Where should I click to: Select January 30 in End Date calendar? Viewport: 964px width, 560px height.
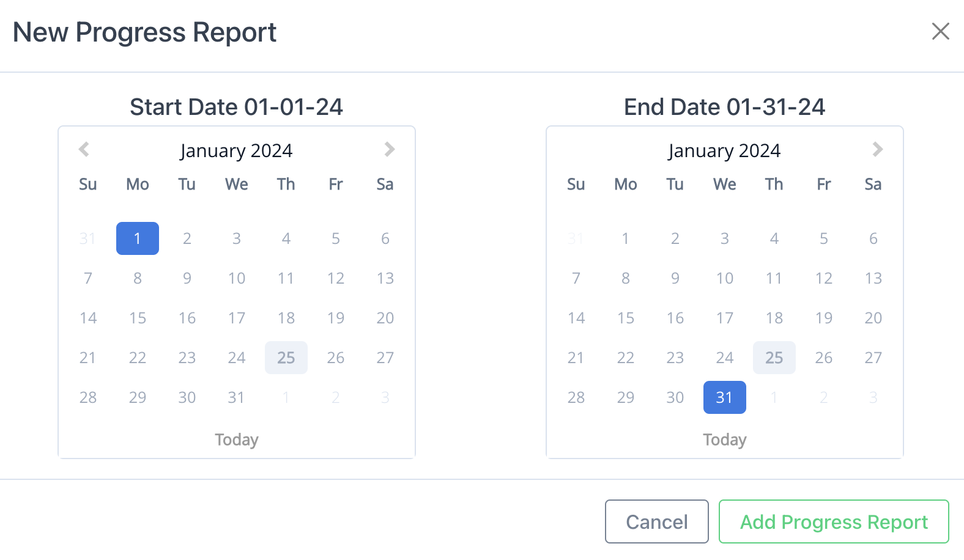point(675,397)
